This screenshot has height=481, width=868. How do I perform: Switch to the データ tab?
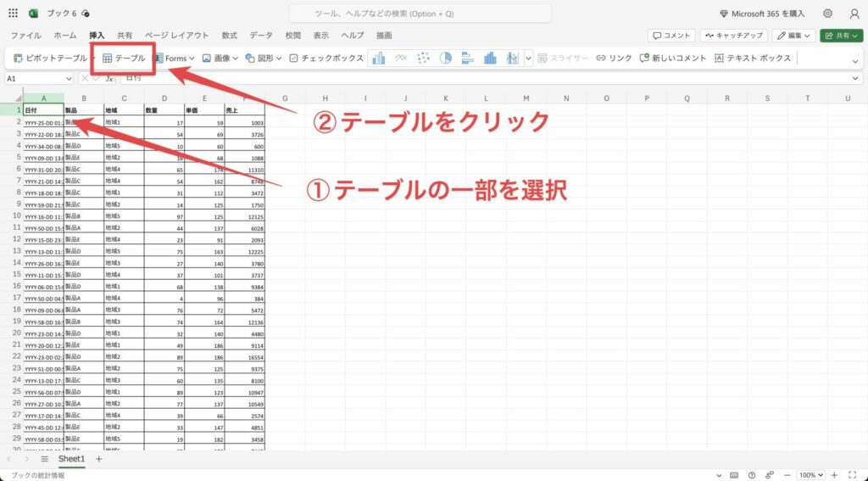tap(261, 36)
